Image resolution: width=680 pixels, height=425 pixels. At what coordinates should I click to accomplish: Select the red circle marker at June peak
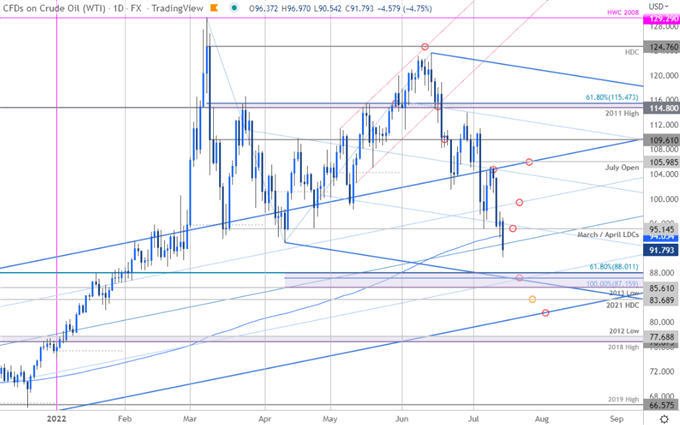tap(425, 47)
